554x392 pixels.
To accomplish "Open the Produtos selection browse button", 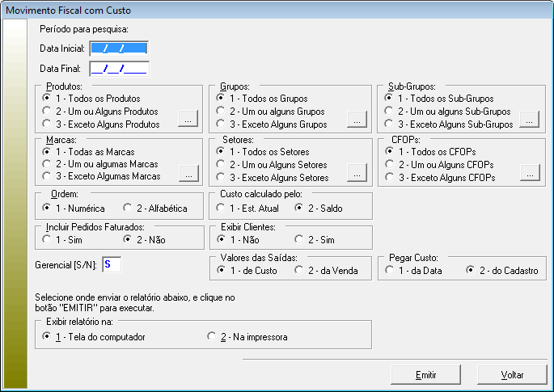I will click(x=188, y=120).
